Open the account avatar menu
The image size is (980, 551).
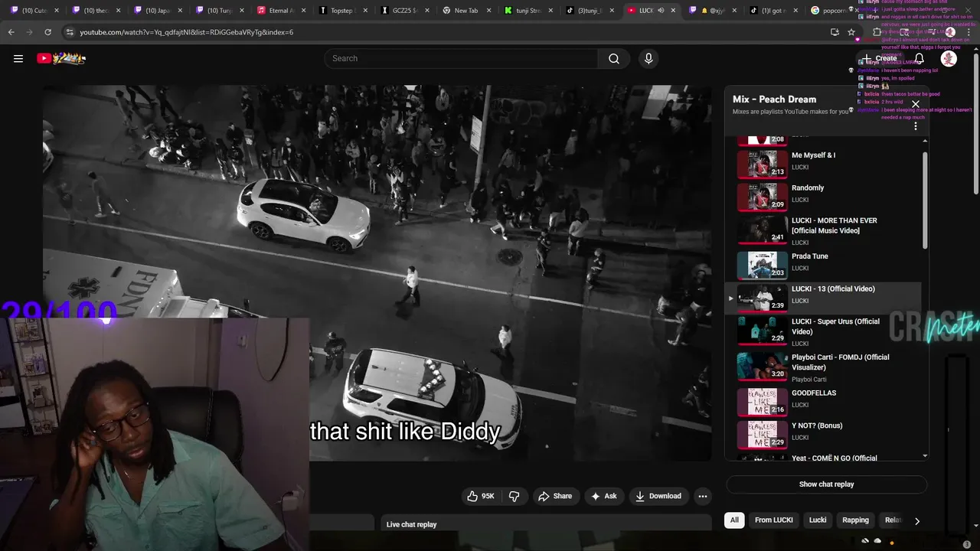pos(949,58)
